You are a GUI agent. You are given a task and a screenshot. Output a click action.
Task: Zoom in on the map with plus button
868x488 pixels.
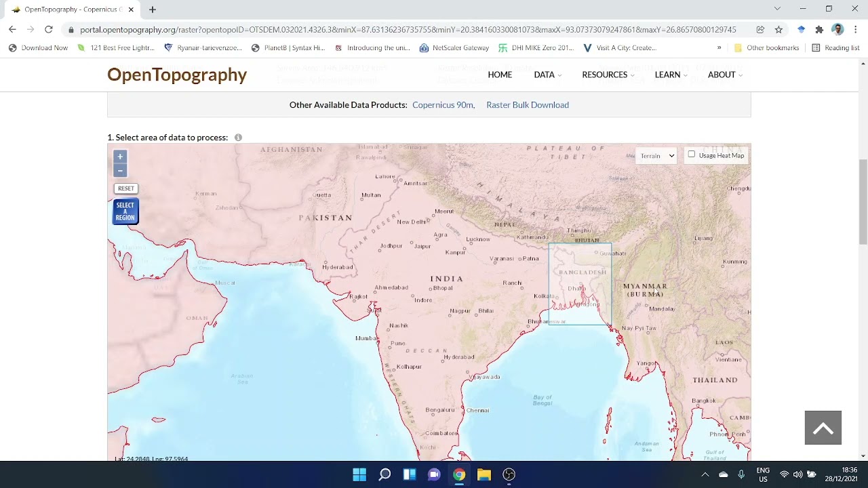(x=120, y=157)
